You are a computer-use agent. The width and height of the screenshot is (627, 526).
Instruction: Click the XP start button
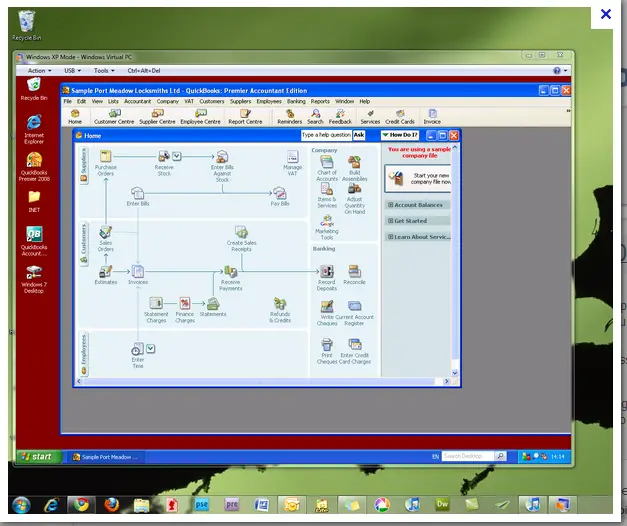pyautogui.click(x=39, y=456)
